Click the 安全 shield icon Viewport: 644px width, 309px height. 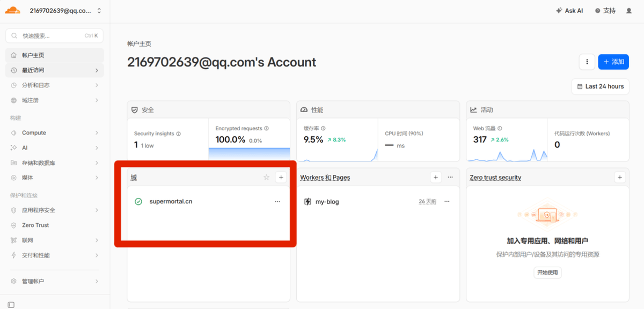point(135,109)
